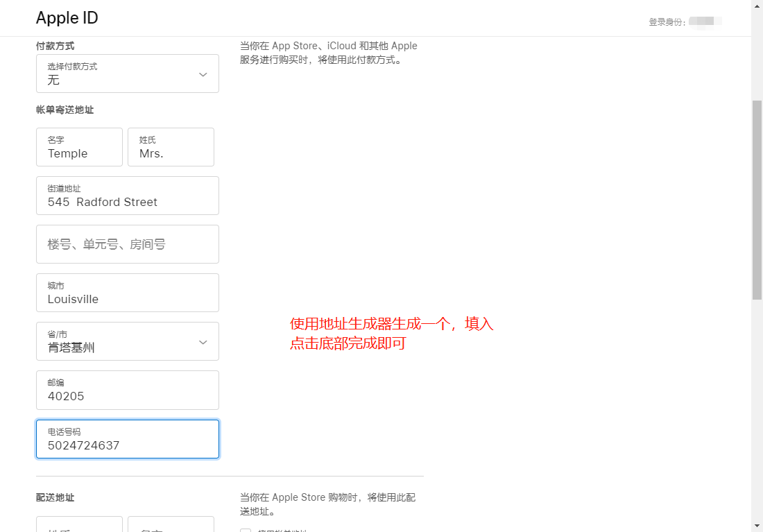Open the 选择付款方式 payment method dropdown
The width and height of the screenshot is (763, 532).
point(128,74)
